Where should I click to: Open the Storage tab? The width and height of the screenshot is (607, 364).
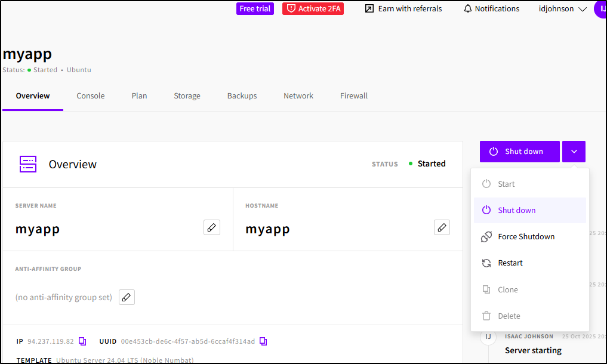(187, 95)
